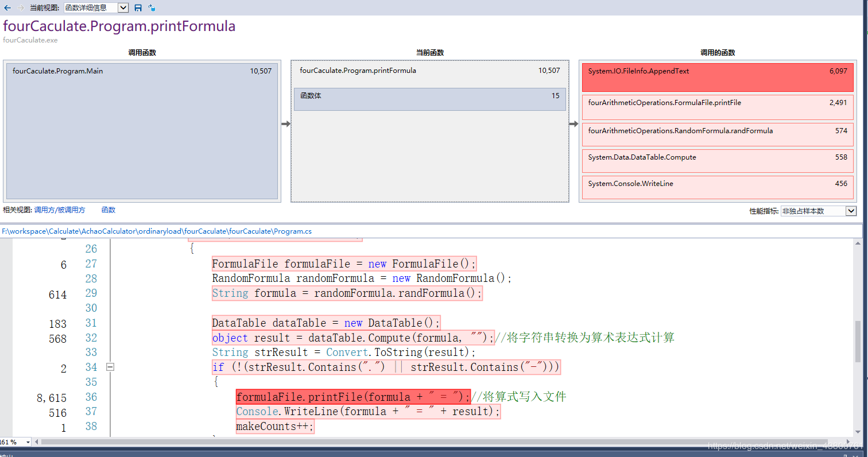Viewport: 868px width, 457px height.
Task: Click the fourCaculate.Program.printFormula page title
Action: tap(119, 26)
